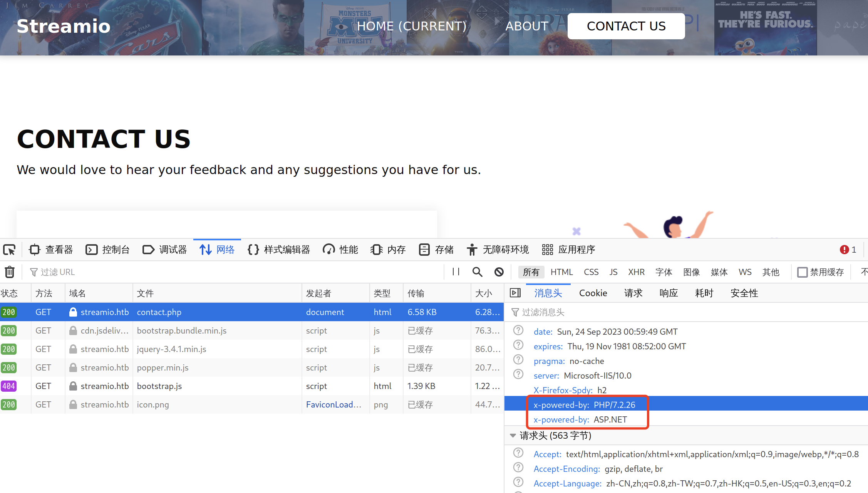Open the 响应 response tab
The image size is (868, 493).
pyautogui.click(x=669, y=293)
